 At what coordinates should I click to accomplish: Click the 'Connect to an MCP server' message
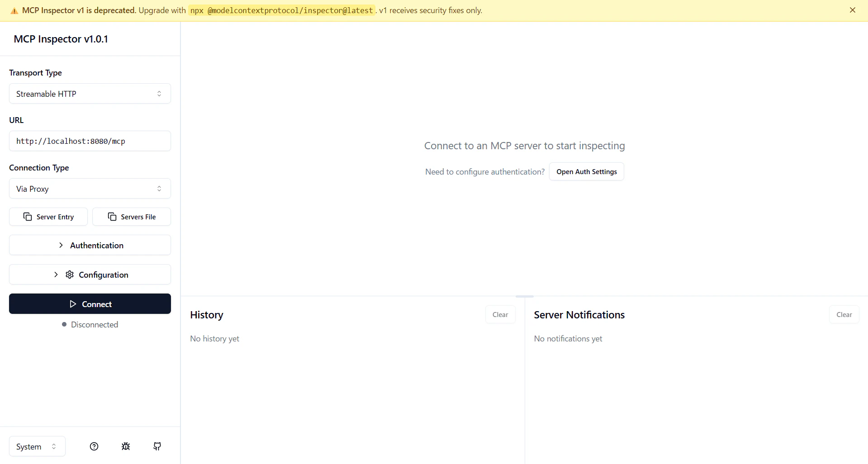(x=525, y=146)
